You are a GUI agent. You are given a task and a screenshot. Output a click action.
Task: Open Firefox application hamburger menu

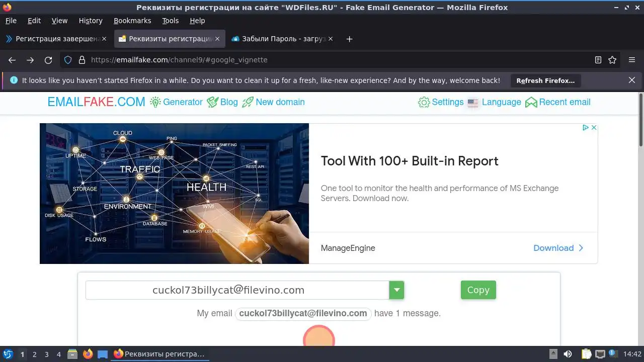(x=632, y=60)
